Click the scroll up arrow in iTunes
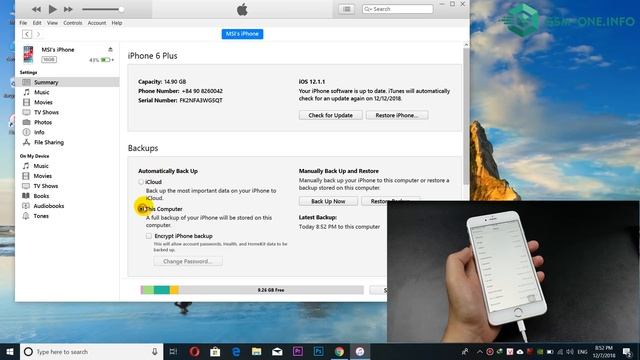640x360 pixels. [x=466, y=44]
